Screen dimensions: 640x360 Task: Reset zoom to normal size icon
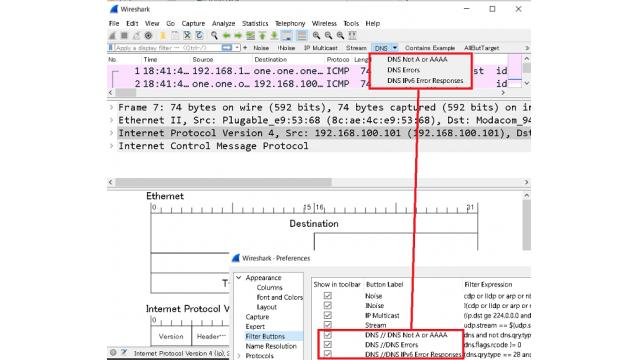(x=340, y=36)
